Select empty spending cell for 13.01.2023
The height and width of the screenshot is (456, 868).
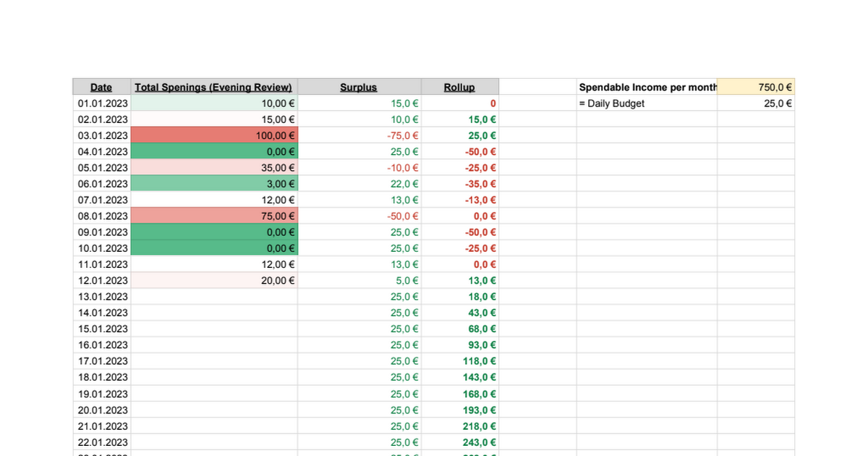214,297
